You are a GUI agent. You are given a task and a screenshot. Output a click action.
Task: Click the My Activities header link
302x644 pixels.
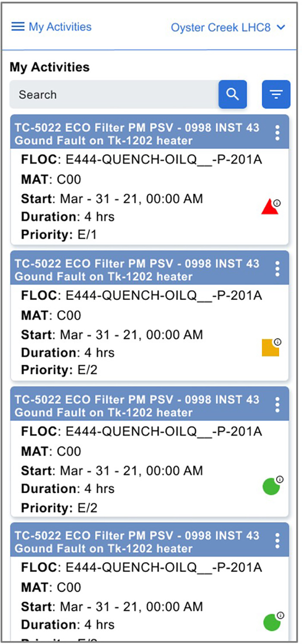60,27
